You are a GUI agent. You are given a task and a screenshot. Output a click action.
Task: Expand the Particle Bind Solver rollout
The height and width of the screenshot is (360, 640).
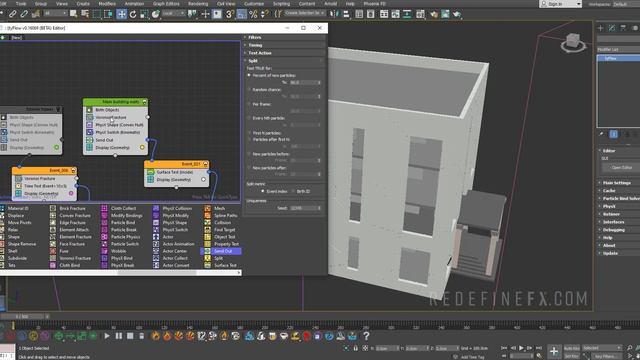tap(619, 198)
